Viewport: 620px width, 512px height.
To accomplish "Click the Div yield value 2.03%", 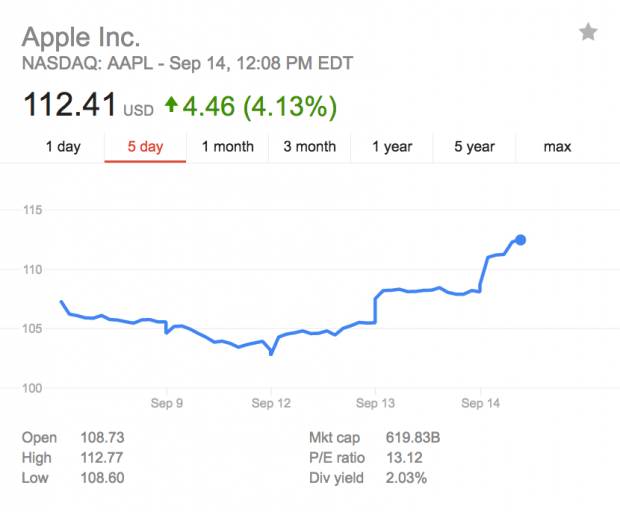I will (x=406, y=478).
